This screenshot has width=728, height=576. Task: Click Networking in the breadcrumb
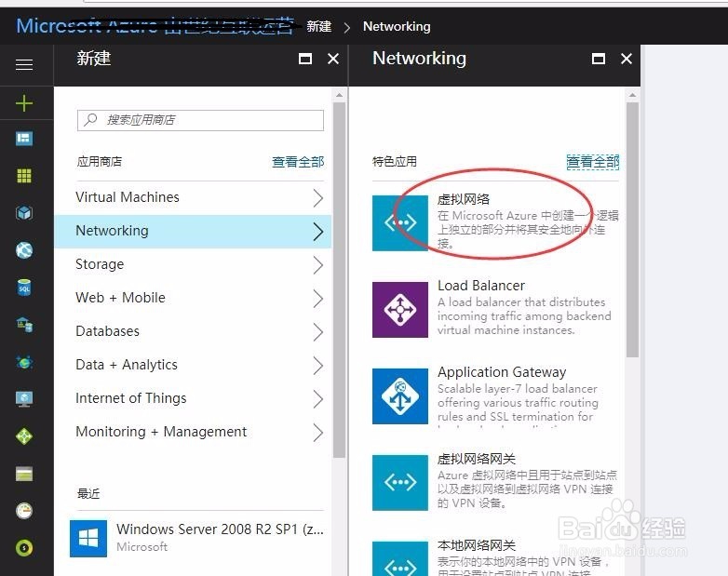coord(397,26)
